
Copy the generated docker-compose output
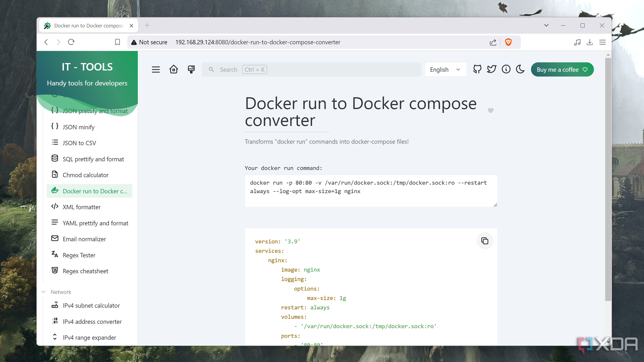click(485, 241)
